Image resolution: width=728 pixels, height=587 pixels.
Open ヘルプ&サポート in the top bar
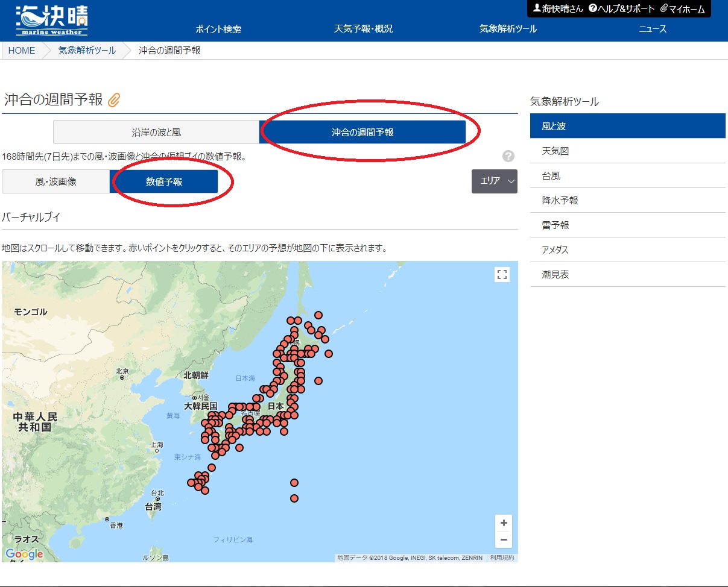pyautogui.click(x=621, y=8)
